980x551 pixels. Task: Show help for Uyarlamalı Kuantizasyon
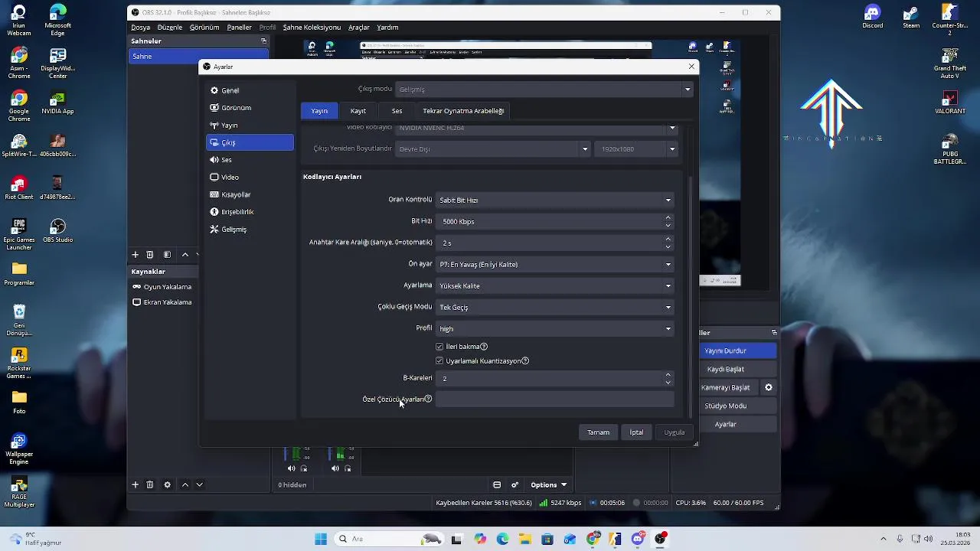524,360
